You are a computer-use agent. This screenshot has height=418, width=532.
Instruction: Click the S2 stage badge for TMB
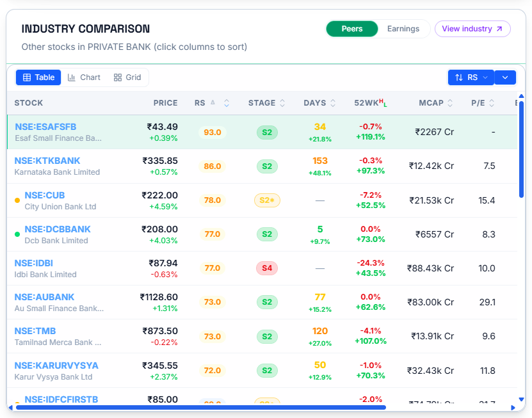(267, 337)
